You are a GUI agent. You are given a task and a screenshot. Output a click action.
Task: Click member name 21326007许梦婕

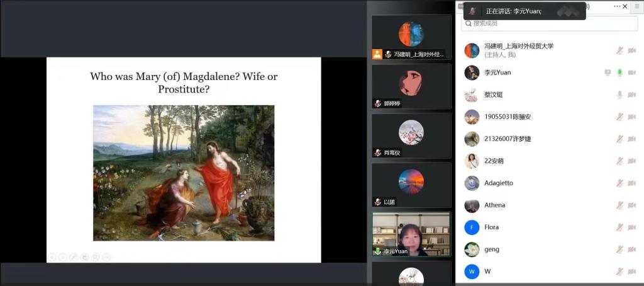coord(508,139)
